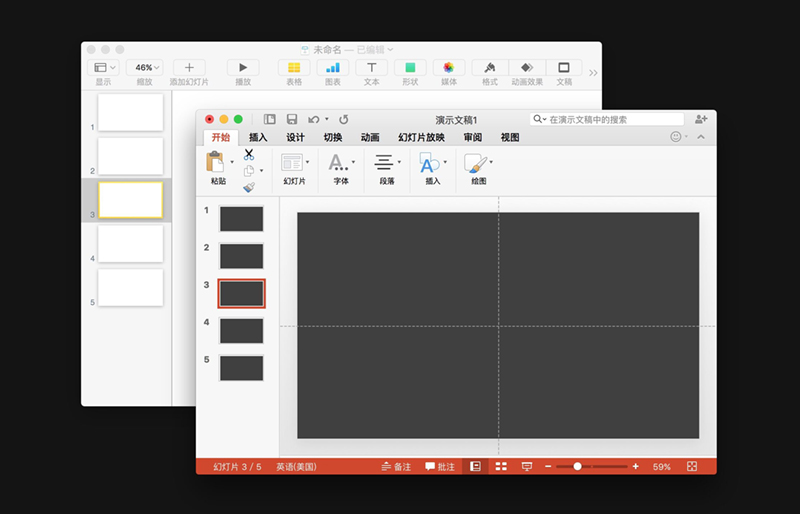Open the 幻灯片 layout dropdown arrow
This screenshot has height=514, width=800.
[308, 162]
